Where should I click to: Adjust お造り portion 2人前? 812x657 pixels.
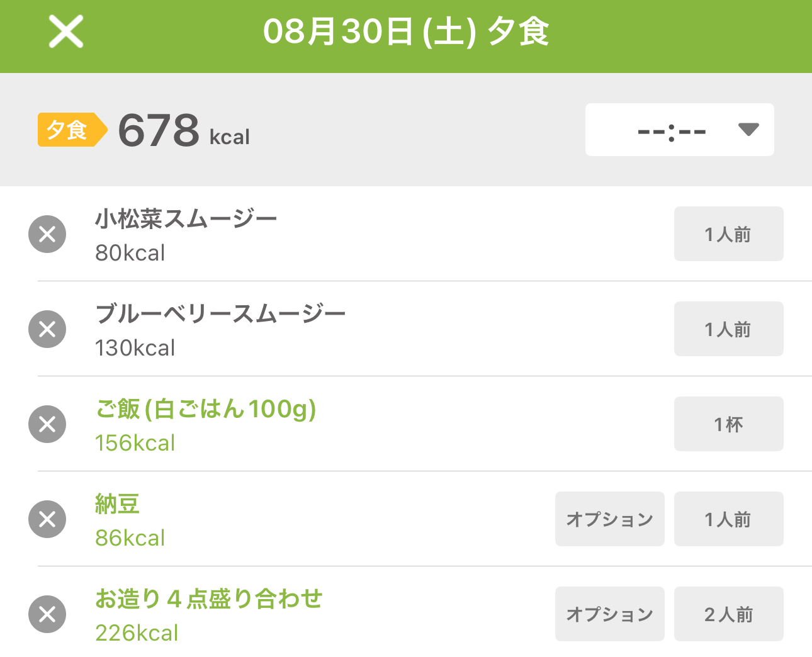729,614
